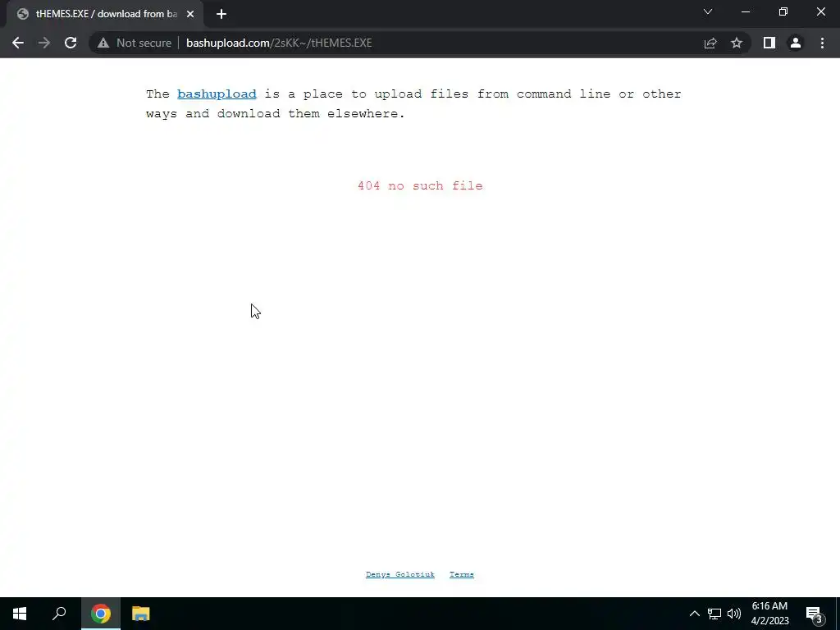
Task: Select the tHEMES.EXE browser tab
Action: (104, 14)
